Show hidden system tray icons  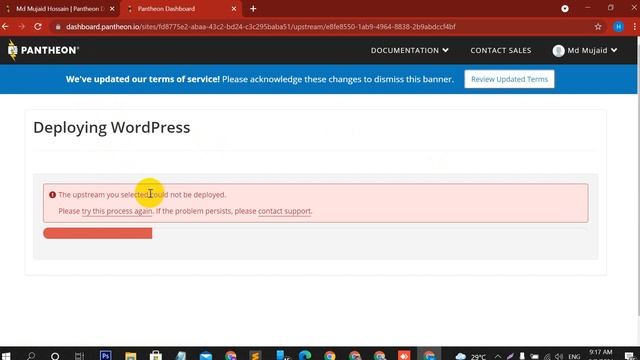(498, 356)
